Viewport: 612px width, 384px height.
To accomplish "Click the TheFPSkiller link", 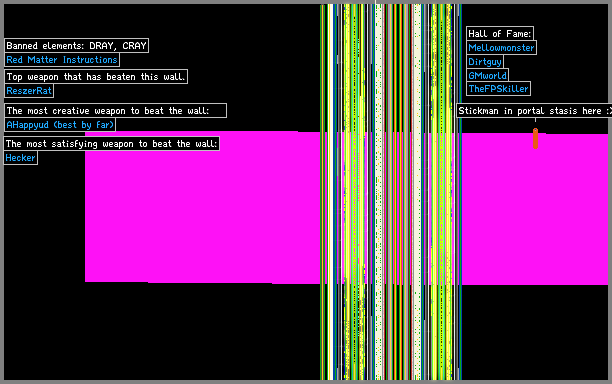I will pos(498,89).
